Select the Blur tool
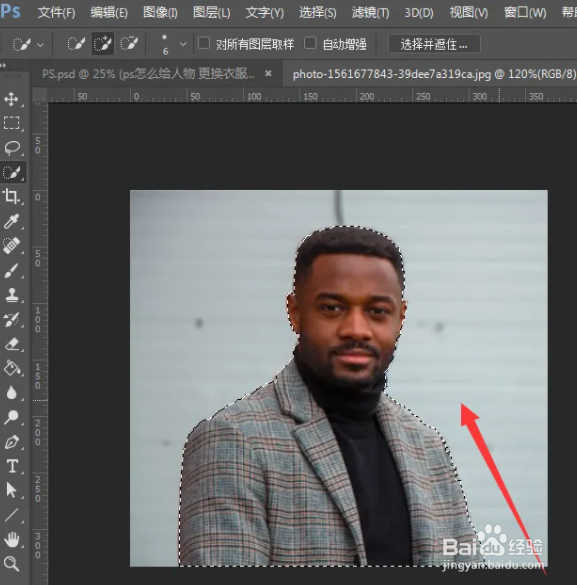 [11, 392]
